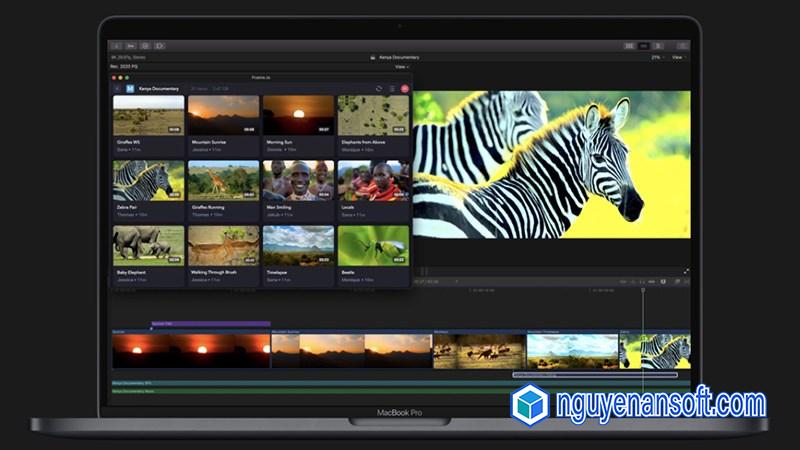Click the Frame.io logo icon
This screenshot has width=800, height=450.
coord(130,88)
